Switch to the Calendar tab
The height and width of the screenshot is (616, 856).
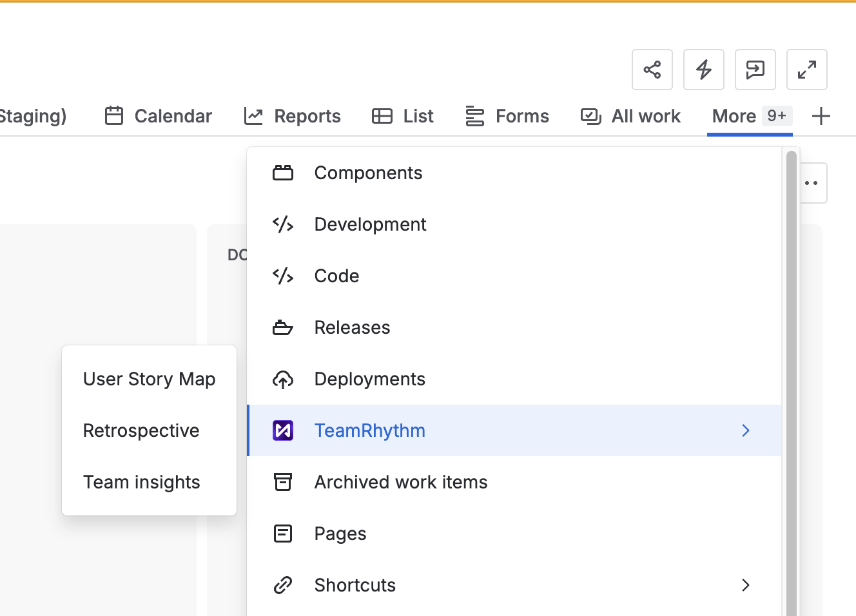pyautogui.click(x=159, y=117)
